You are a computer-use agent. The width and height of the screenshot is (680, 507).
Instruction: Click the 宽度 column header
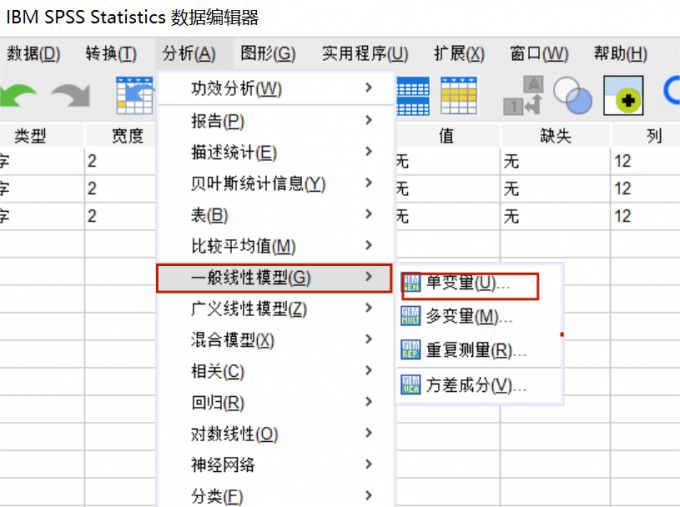[121, 136]
